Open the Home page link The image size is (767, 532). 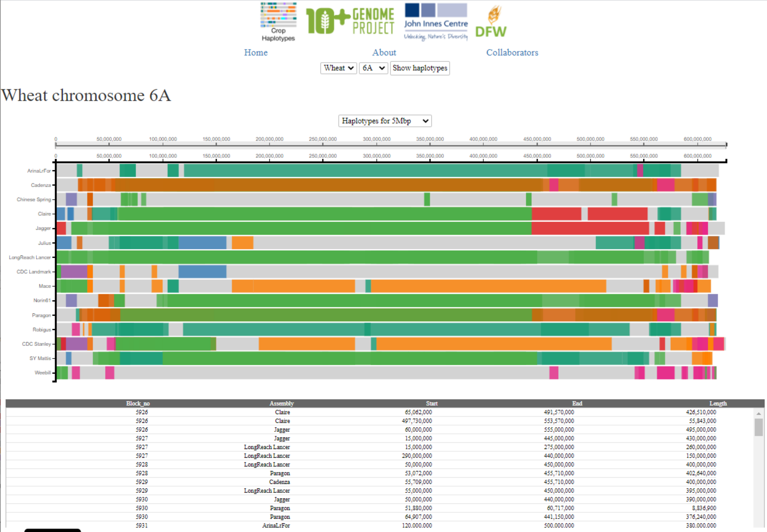point(256,52)
